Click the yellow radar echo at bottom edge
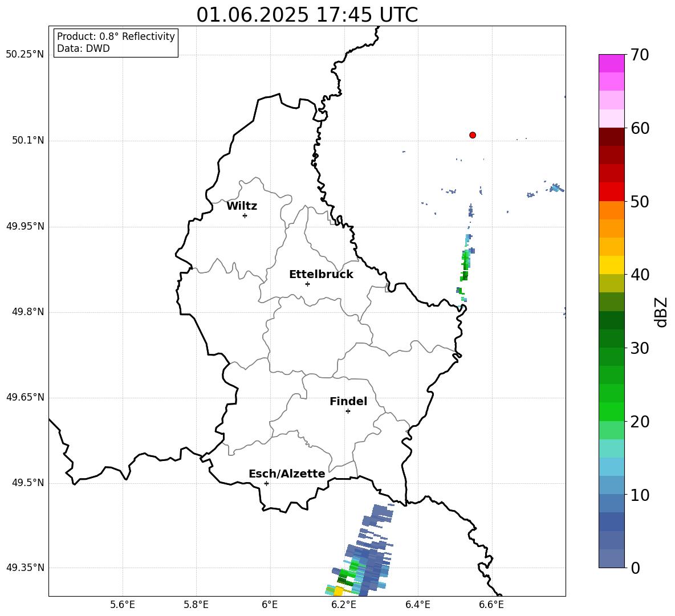675x616 pixels. click(x=339, y=591)
